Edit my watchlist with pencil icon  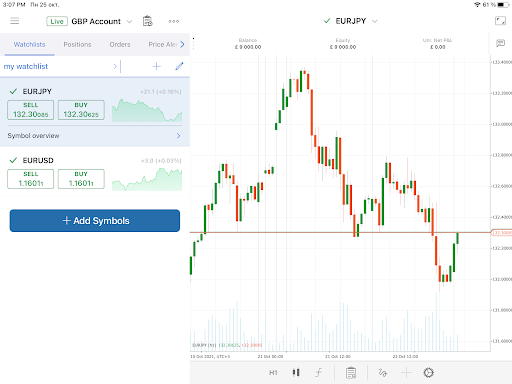pyautogui.click(x=179, y=66)
